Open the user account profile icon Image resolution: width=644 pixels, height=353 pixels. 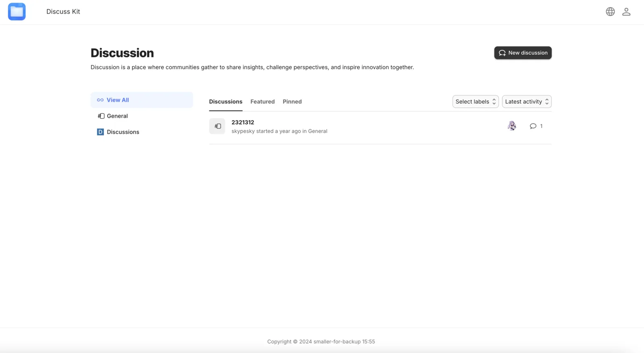[x=626, y=12]
